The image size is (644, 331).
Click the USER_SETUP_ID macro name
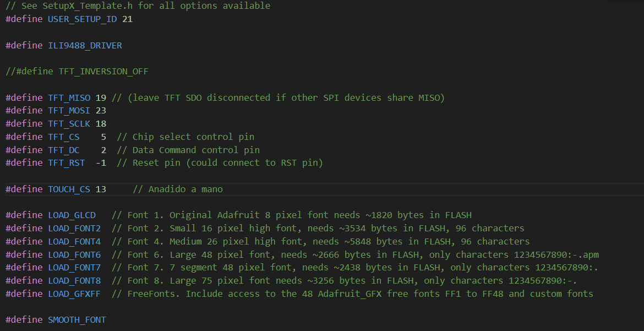tap(83, 19)
